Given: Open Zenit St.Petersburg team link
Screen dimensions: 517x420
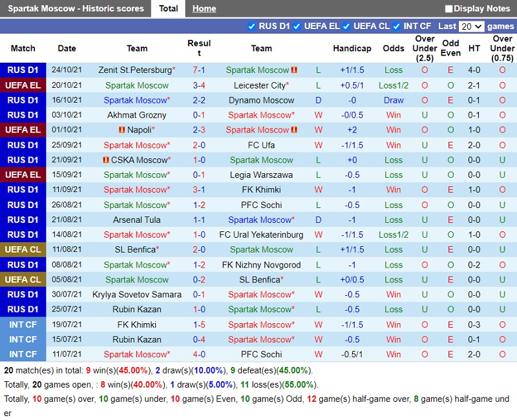Looking at the screenshot, I should coord(135,70).
